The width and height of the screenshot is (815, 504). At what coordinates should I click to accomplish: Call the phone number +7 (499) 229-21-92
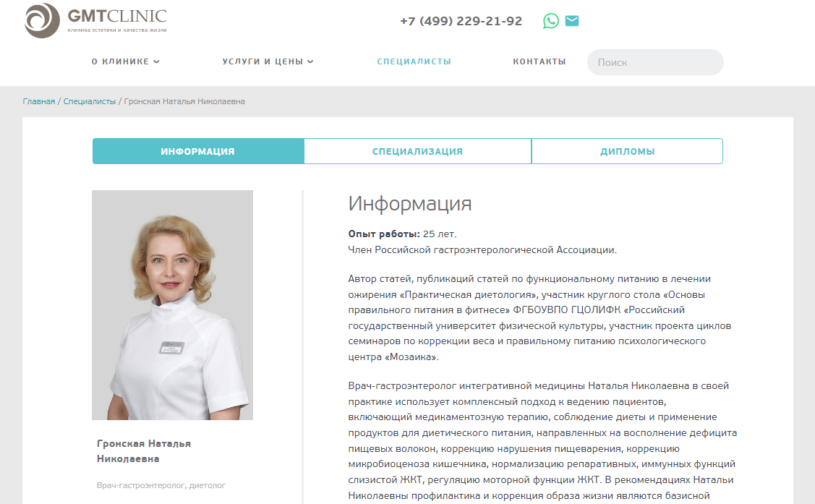tap(461, 21)
